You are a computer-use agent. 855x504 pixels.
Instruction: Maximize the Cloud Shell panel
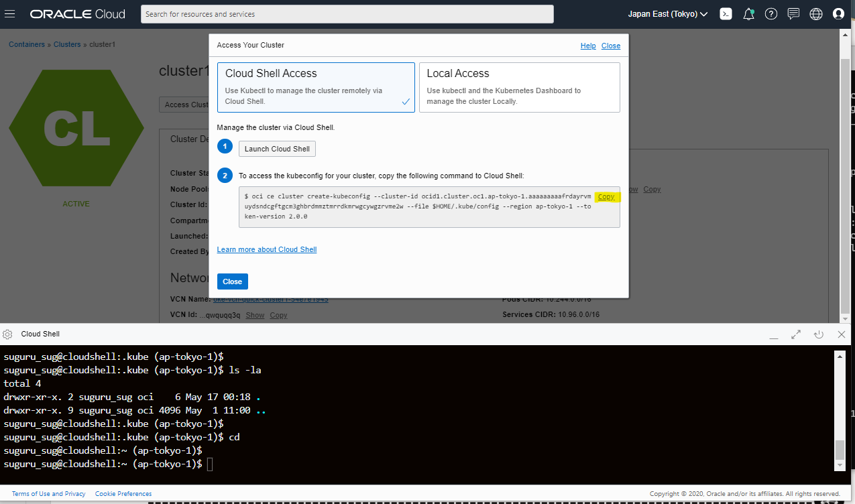click(796, 334)
